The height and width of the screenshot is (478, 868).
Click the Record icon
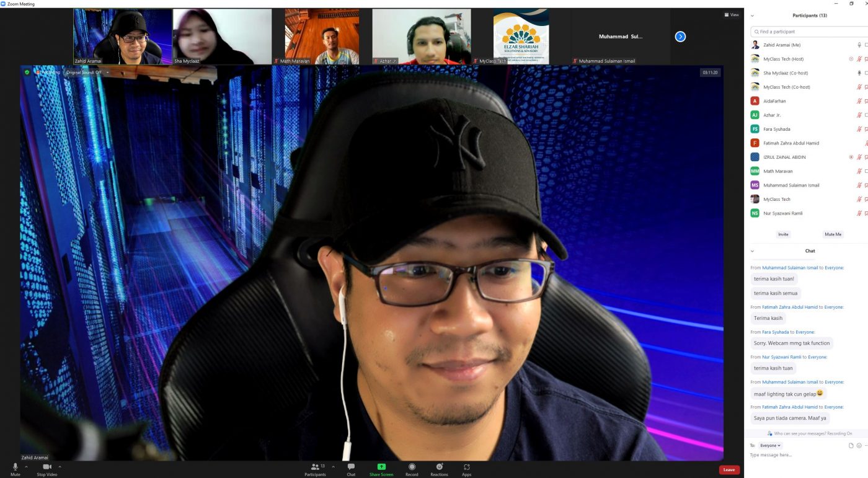point(412,467)
